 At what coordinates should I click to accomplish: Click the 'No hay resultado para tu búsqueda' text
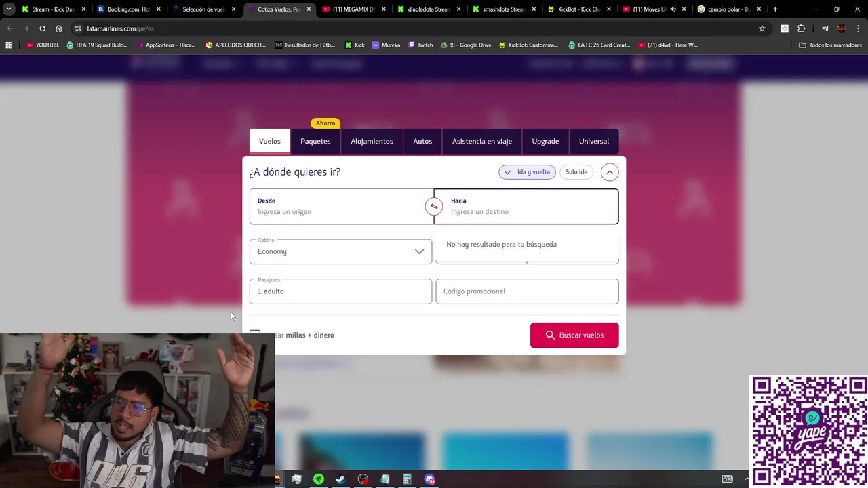coord(501,245)
